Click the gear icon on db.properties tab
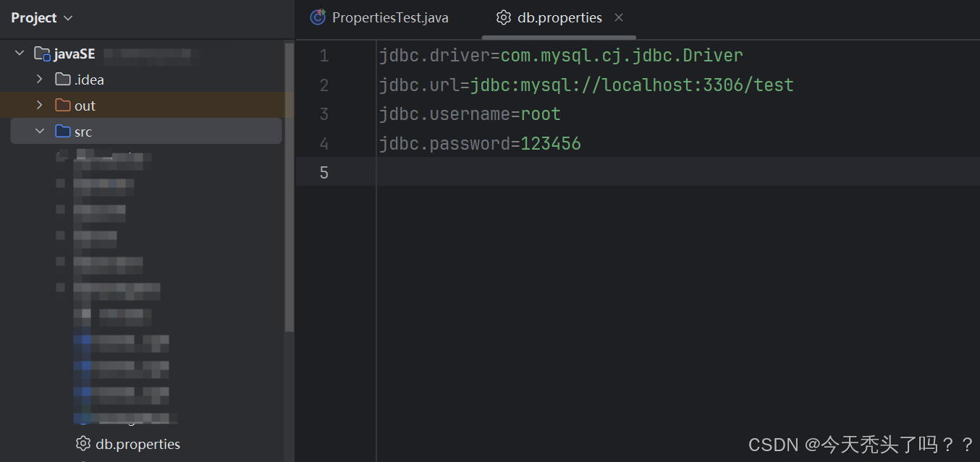Image resolution: width=980 pixels, height=462 pixels. [x=504, y=17]
